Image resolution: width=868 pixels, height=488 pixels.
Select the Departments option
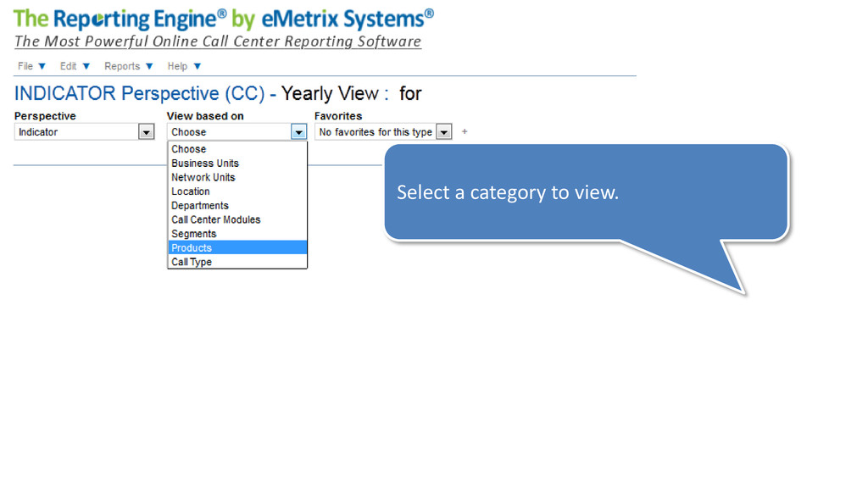coord(237,206)
